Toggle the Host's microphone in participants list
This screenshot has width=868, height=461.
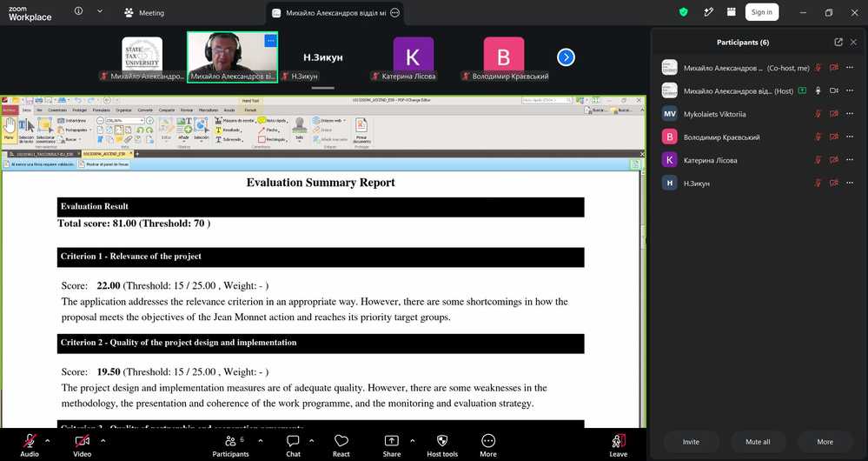[818, 90]
